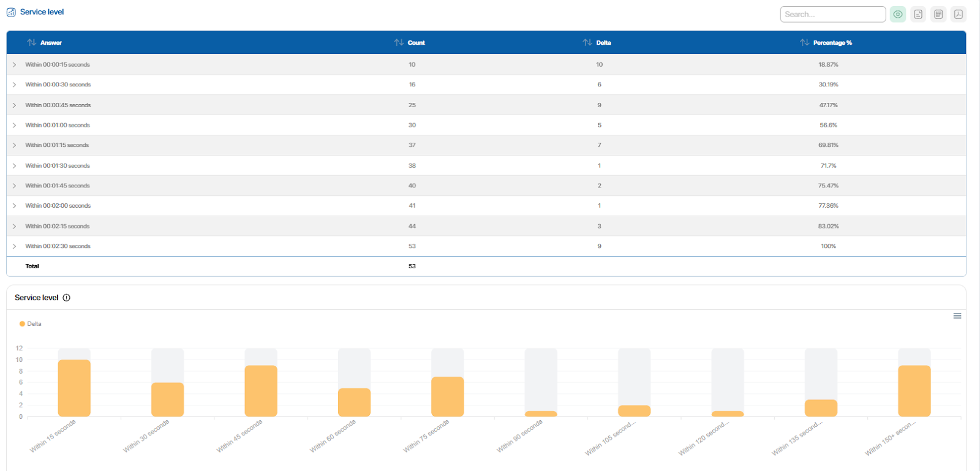Export the report as PDF

click(959, 14)
